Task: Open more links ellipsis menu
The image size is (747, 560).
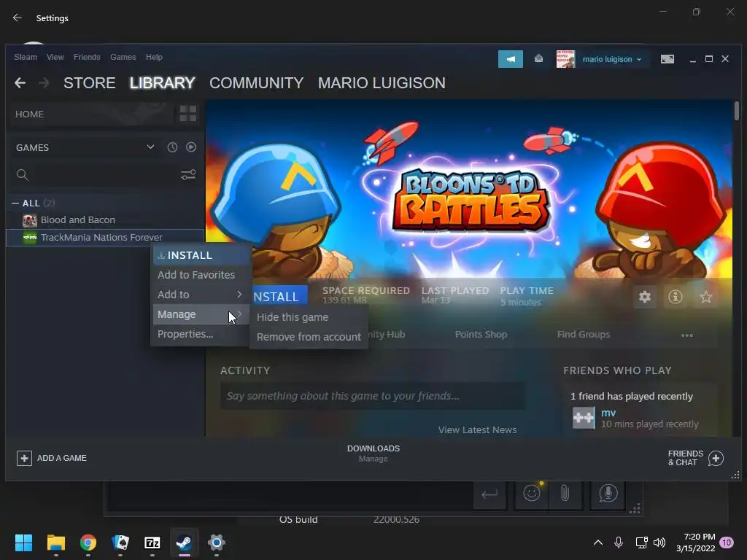Action: point(687,335)
